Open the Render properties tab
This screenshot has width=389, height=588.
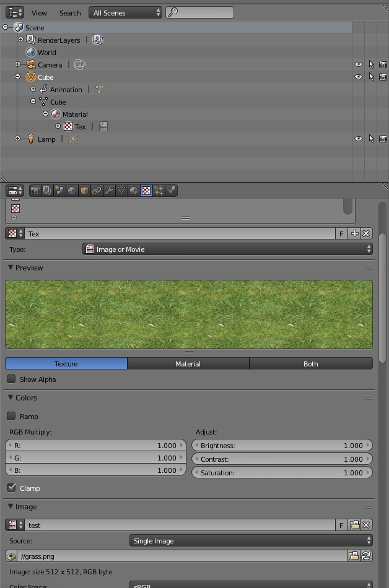point(35,191)
